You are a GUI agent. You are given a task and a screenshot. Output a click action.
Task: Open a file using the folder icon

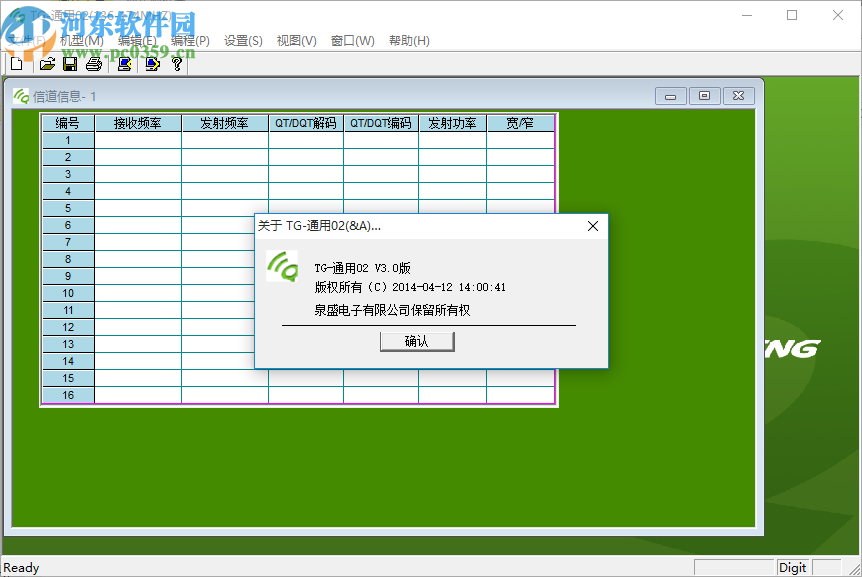(x=47, y=64)
